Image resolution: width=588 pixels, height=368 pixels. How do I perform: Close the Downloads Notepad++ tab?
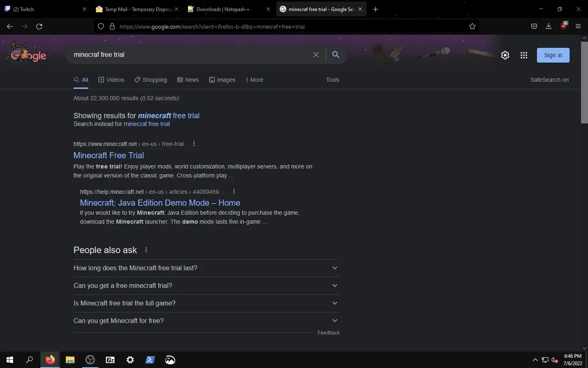tap(268, 9)
